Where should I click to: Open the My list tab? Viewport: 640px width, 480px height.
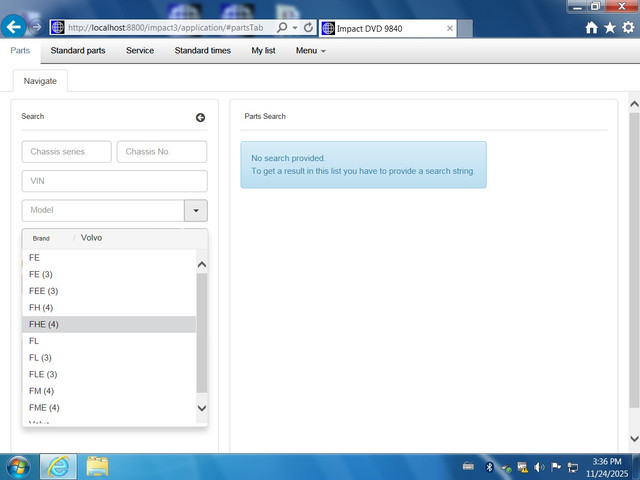263,51
